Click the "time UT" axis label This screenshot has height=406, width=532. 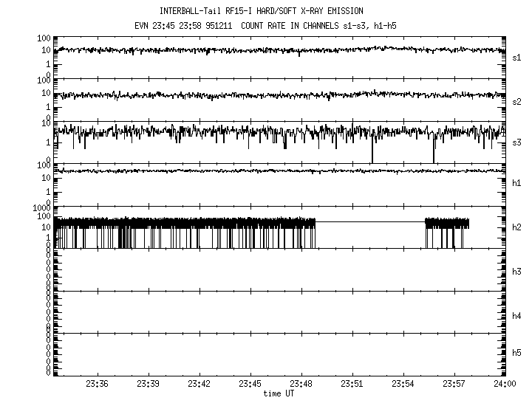[x=279, y=393]
